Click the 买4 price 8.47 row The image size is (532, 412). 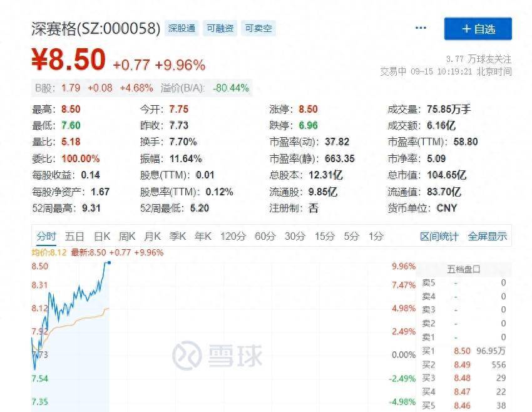[463, 392]
